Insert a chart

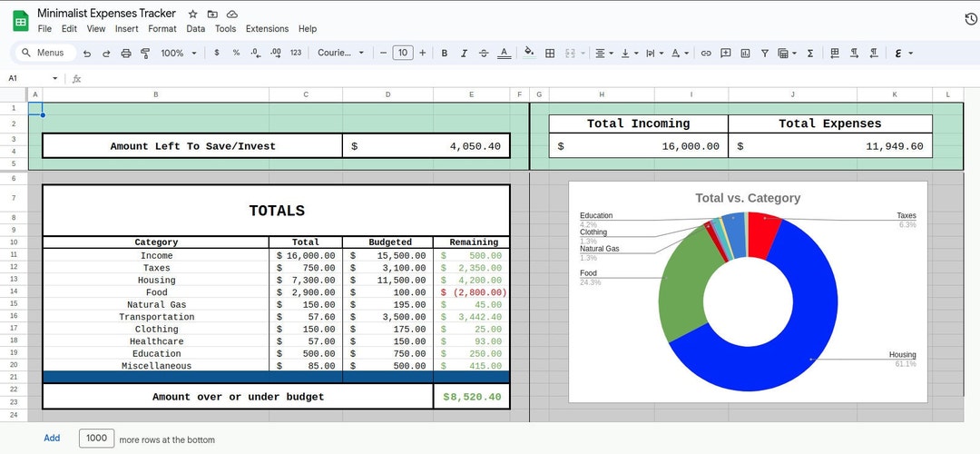[x=745, y=54]
